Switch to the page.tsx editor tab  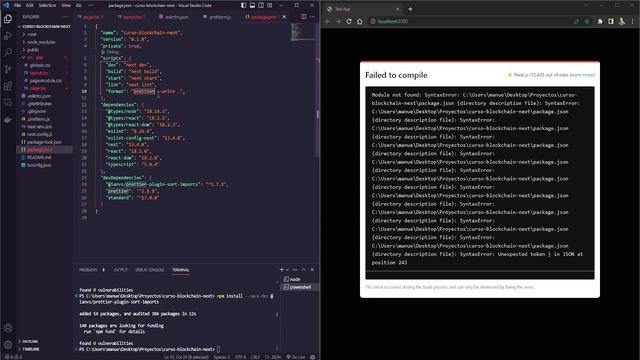click(93, 17)
